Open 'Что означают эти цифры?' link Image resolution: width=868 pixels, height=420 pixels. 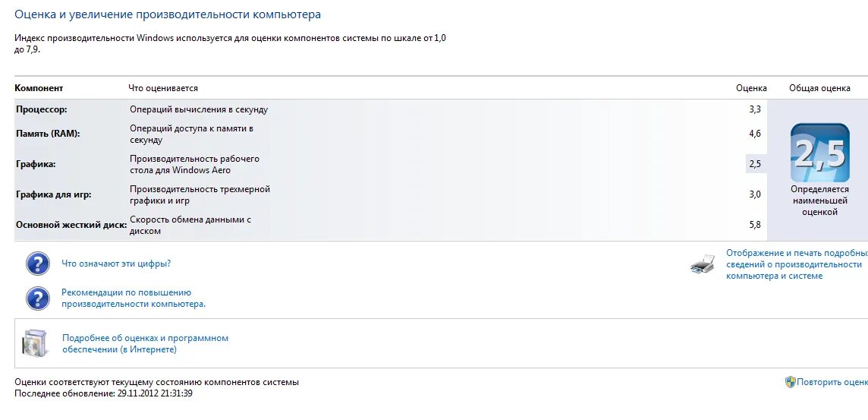click(116, 264)
